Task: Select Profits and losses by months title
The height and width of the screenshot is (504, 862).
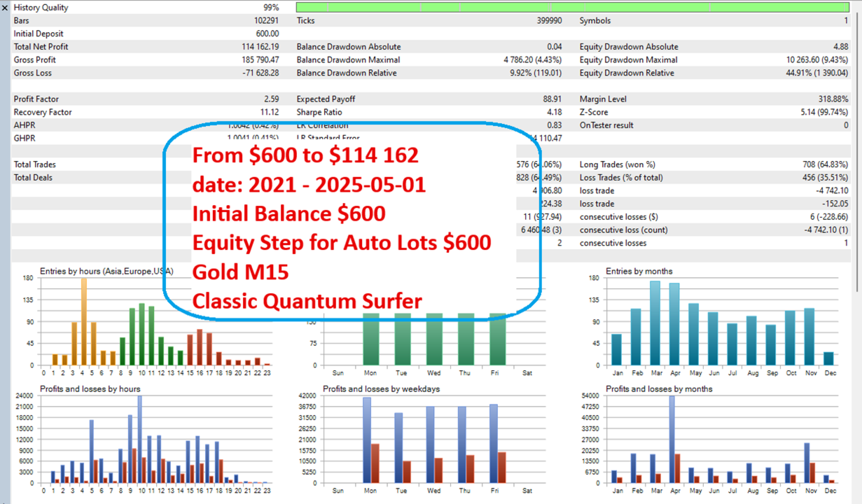Action: 659,388
